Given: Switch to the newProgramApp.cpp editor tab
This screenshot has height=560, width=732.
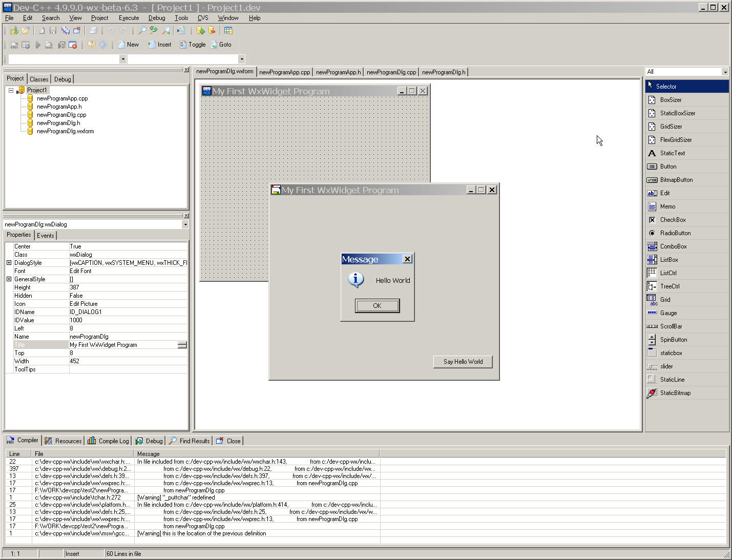Looking at the screenshot, I should (284, 72).
